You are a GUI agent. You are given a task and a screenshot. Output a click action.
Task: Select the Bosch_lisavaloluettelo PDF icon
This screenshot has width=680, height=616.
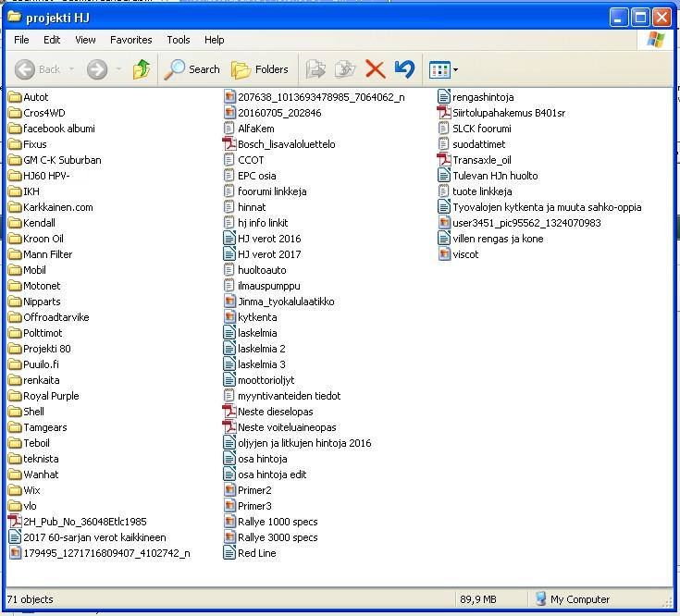(x=229, y=144)
